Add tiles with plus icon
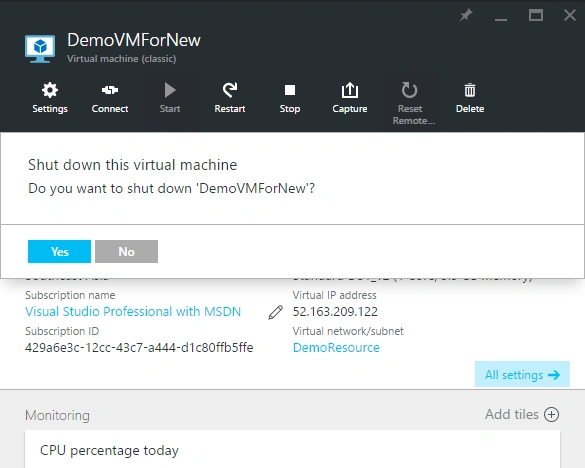 551,415
